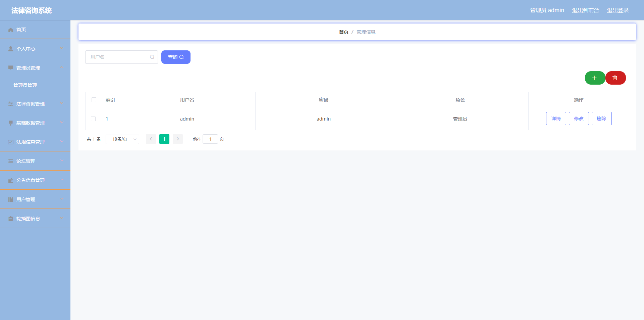Click the clipboard icon beside 轮播图信息
Screen dimensions: 644x320
pos(11,219)
